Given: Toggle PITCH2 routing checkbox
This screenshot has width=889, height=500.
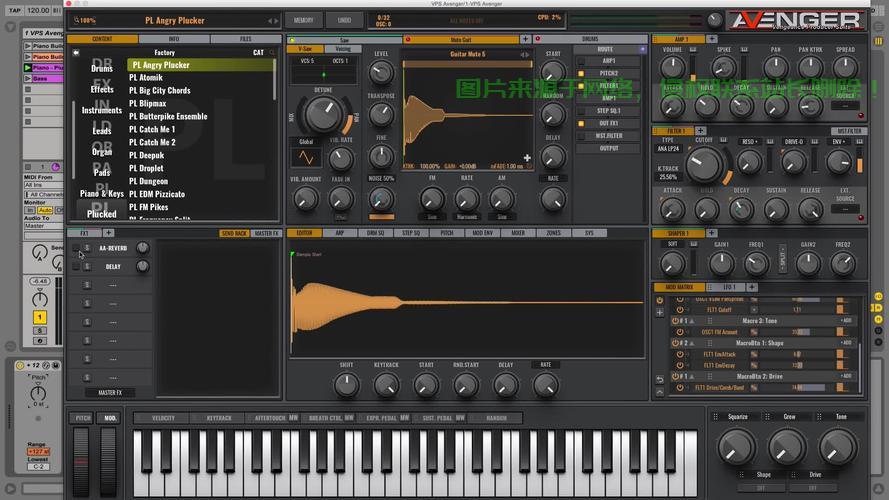Looking at the screenshot, I should click(x=581, y=74).
